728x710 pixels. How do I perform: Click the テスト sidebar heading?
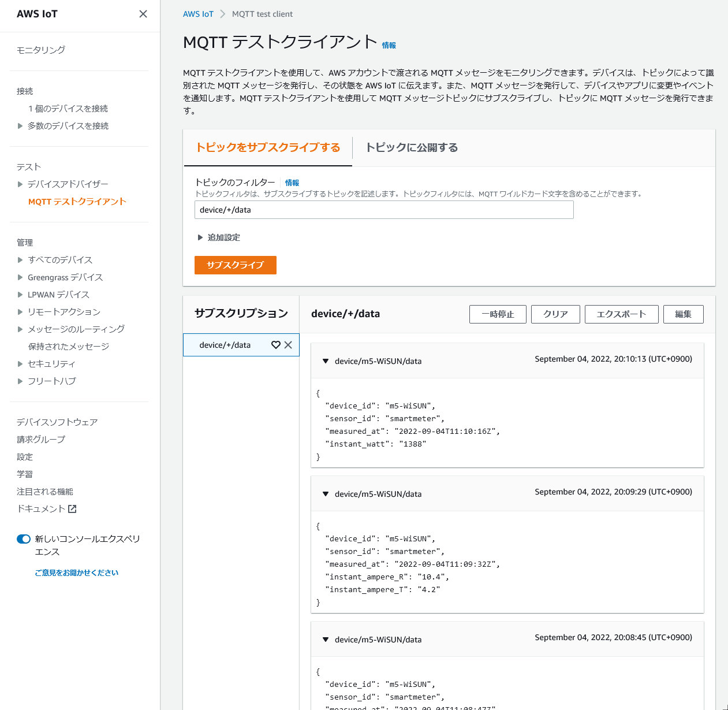[x=29, y=167]
